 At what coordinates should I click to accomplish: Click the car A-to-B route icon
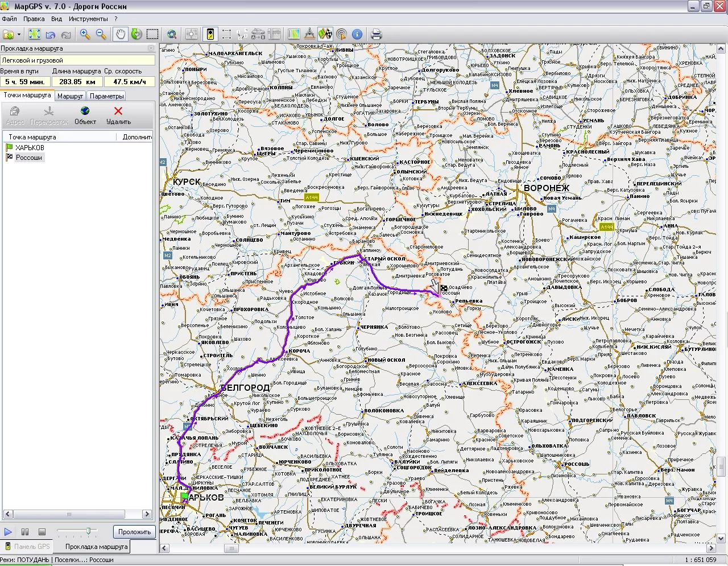click(x=258, y=34)
